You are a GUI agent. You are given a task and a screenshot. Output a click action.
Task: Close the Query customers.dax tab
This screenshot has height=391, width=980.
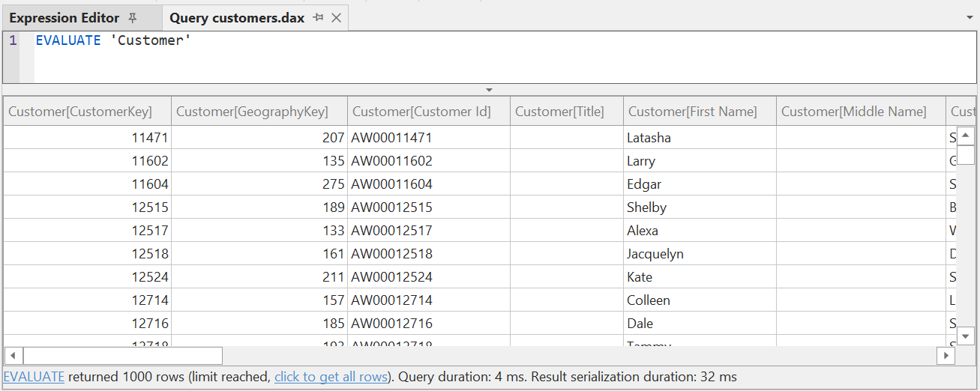point(337,18)
